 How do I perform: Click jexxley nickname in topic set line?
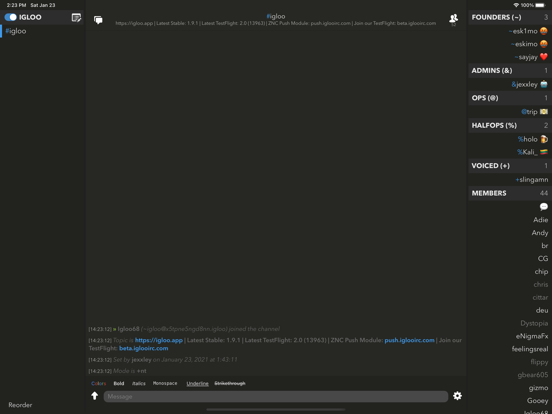[x=142, y=359]
